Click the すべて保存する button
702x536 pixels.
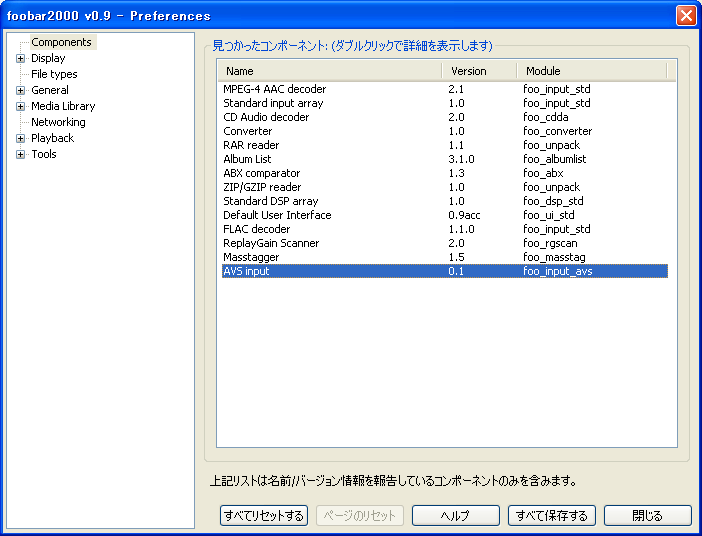pos(552,515)
